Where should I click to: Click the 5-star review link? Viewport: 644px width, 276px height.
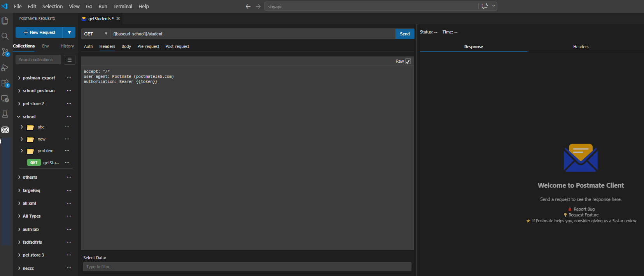click(584, 221)
